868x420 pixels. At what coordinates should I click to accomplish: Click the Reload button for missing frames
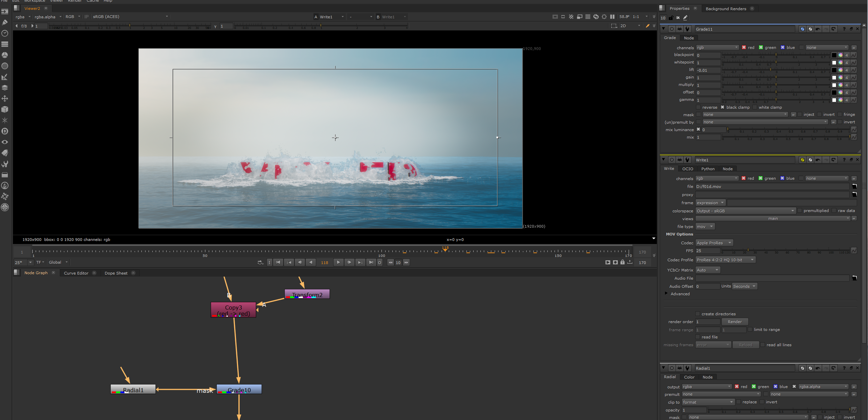click(x=746, y=345)
